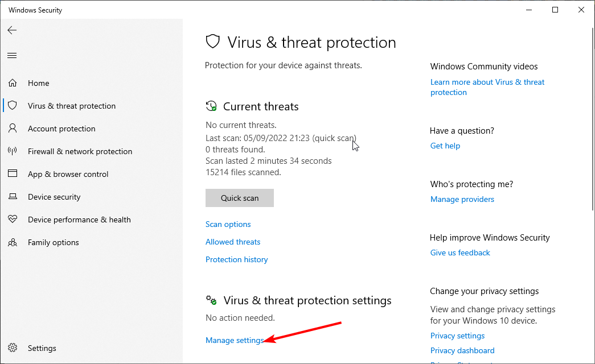Viewport: 595px width, 364px height.
Task: Open the Manage settings link
Action: (x=235, y=340)
